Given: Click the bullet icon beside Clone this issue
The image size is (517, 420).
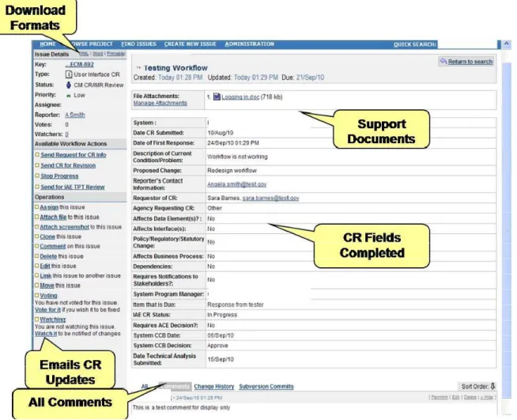Looking at the screenshot, I should (37, 236).
